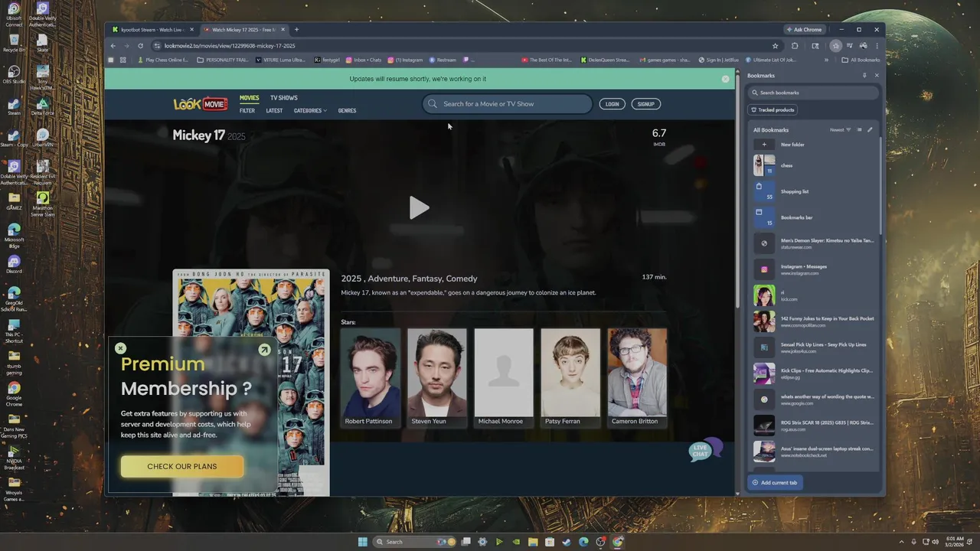Open the ROG Strix SCAR 18 bookmark
Image resolution: width=980 pixels, height=551 pixels.
click(814, 425)
